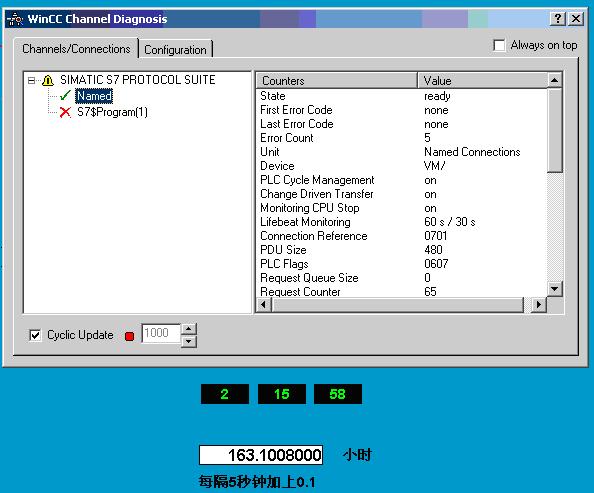Click the Request Queue Size row
Viewport: 594px width, 493px height.
point(402,278)
